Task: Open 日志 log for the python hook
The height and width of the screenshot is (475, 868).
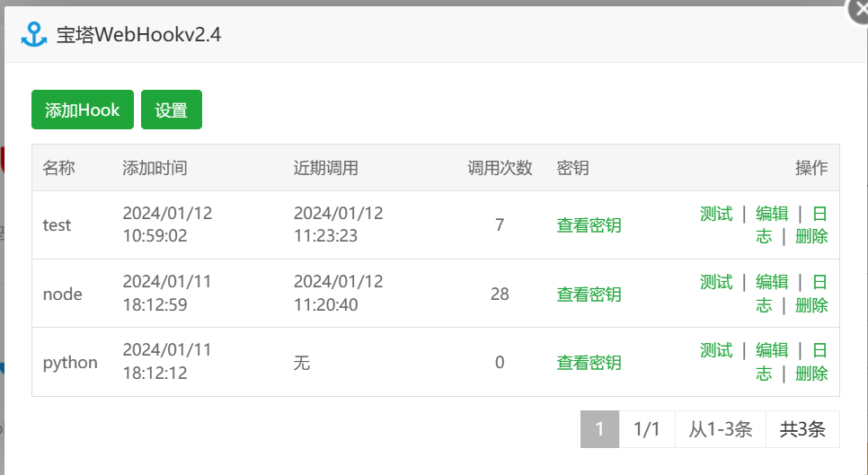Action: [x=819, y=350]
